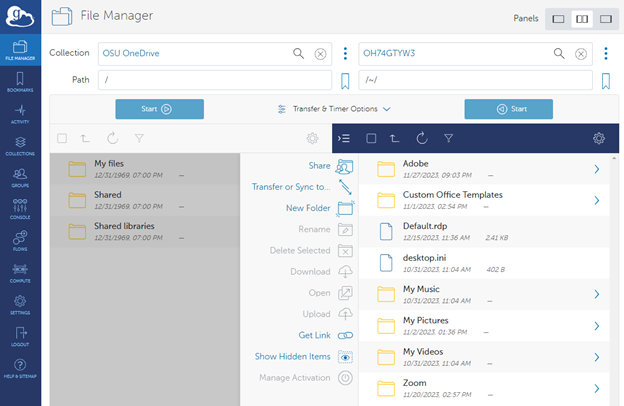Refresh the right panel file list

pyautogui.click(x=422, y=139)
